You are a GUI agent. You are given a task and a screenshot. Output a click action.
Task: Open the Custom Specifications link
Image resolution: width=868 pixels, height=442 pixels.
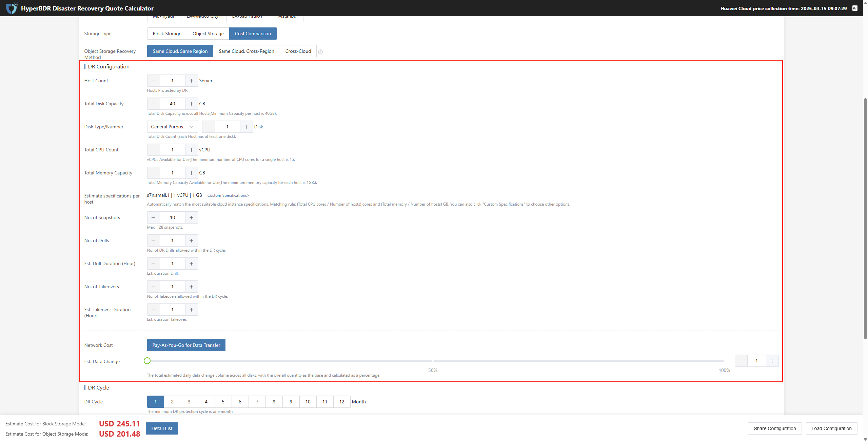tap(228, 195)
